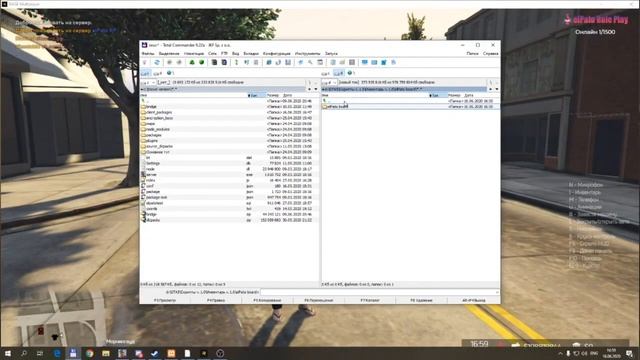Open notification center in taskbar
Screen dimensions: 640x360
point(629,353)
